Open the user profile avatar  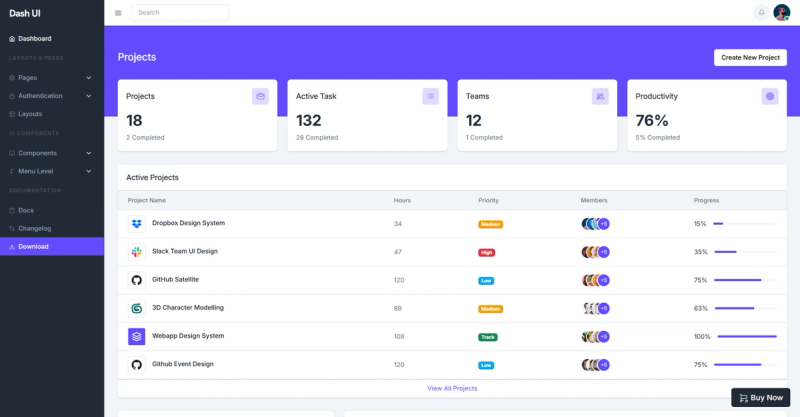coord(782,12)
